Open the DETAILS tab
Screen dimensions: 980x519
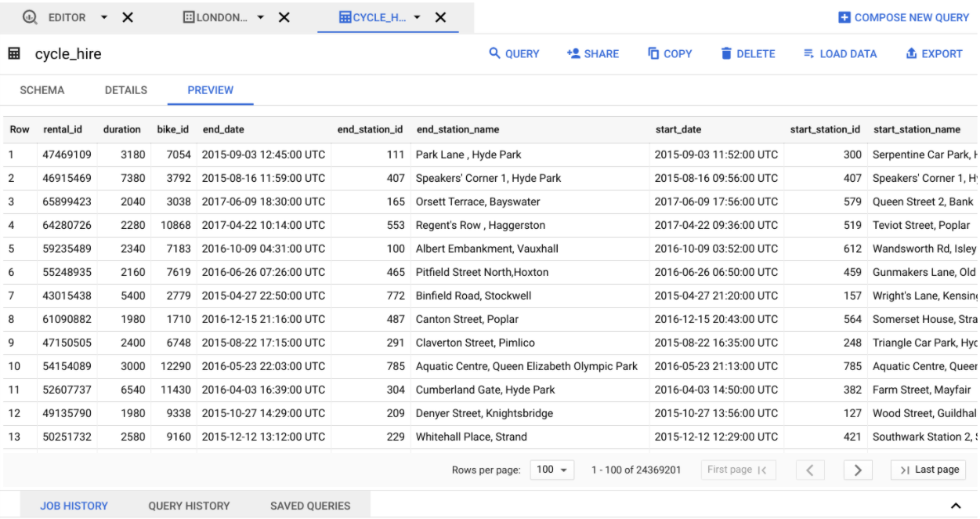[x=126, y=89]
